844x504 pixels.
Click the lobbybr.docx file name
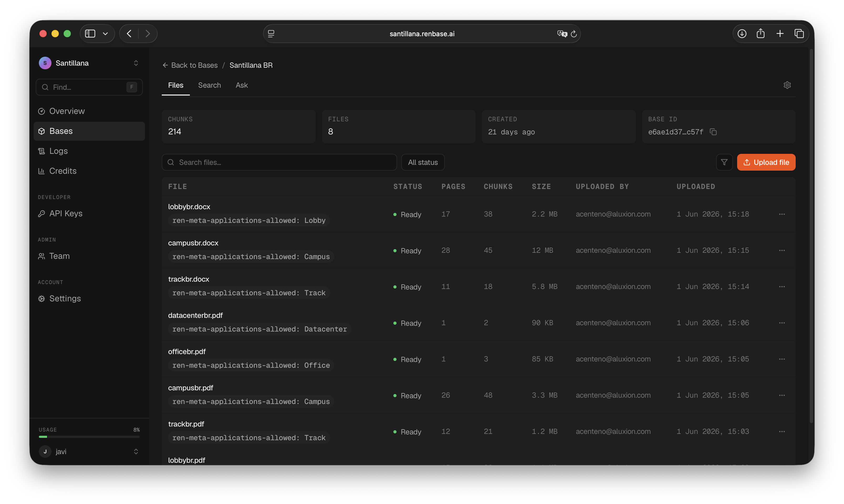coord(189,207)
